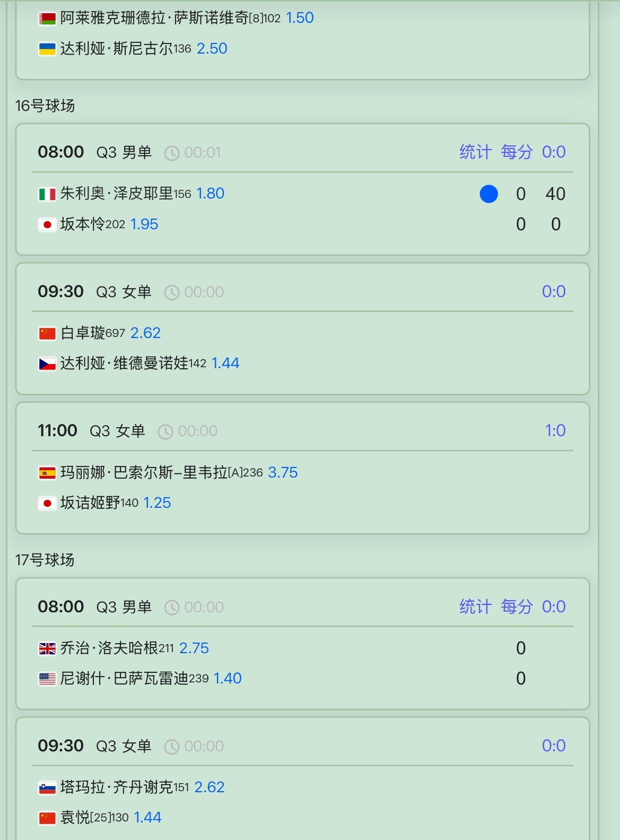Open 统计 for the Court 17 men's singles match
This screenshot has height=840, width=620.
[x=475, y=607]
